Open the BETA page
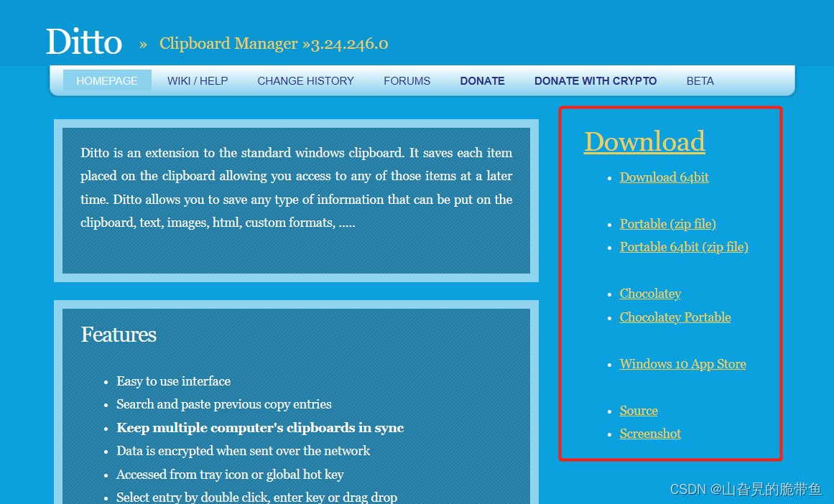The width and height of the screenshot is (834, 504). (x=700, y=81)
